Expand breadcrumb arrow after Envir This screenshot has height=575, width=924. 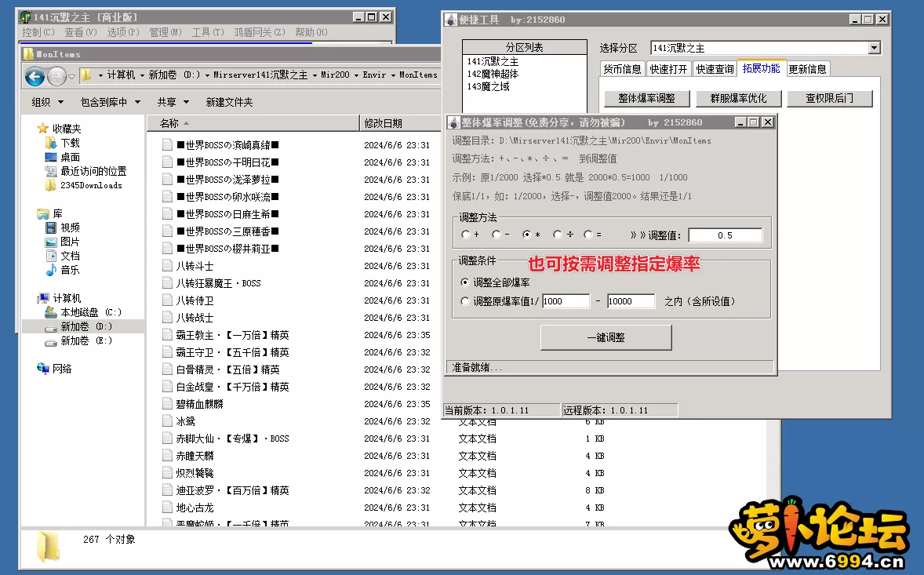coord(393,75)
